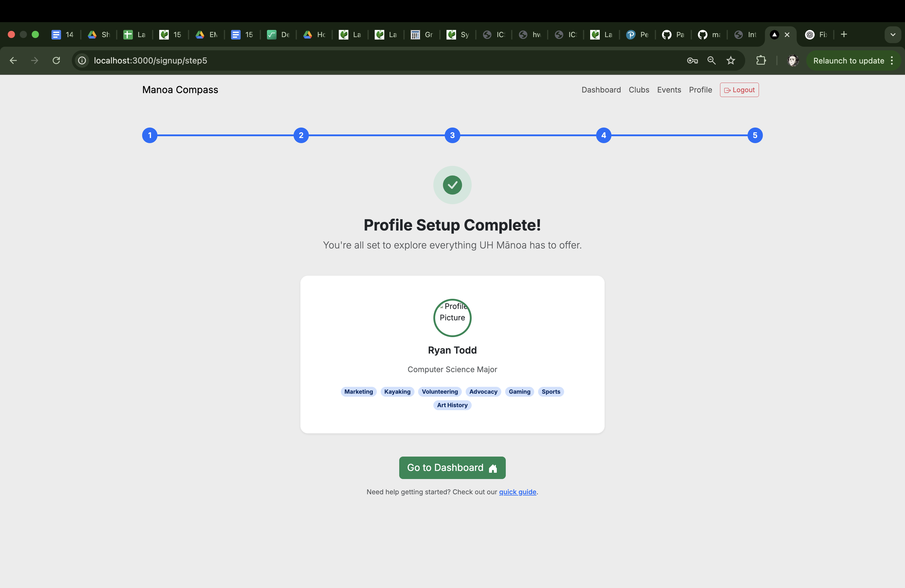
Task: Click the Relaunch to update button
Action: coord(848,60)
